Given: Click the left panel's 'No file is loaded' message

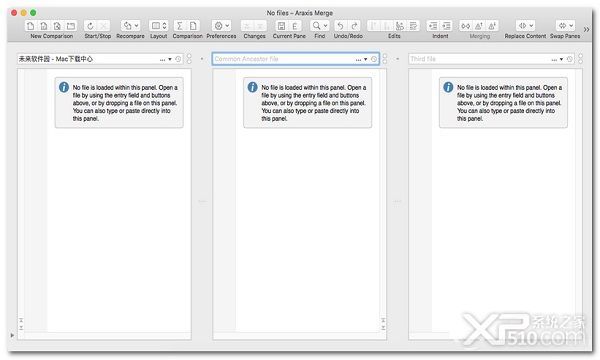Looking at the screenshot, I should click(125, 103).
